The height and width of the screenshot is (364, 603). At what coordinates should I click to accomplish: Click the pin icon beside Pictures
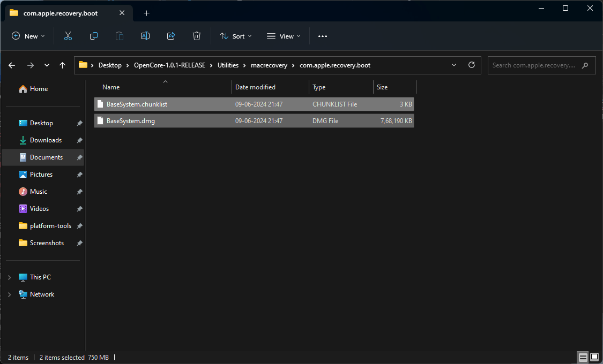[x=80, y=175]
